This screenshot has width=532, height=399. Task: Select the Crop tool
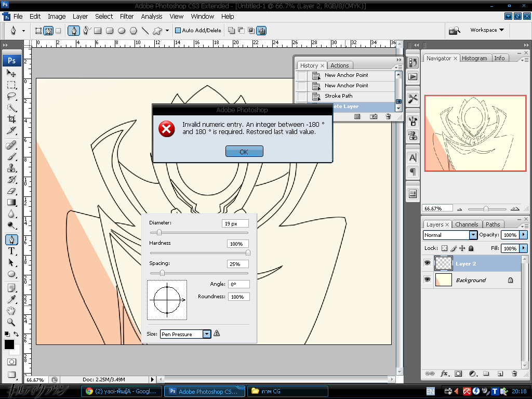(x=11, y=119)
